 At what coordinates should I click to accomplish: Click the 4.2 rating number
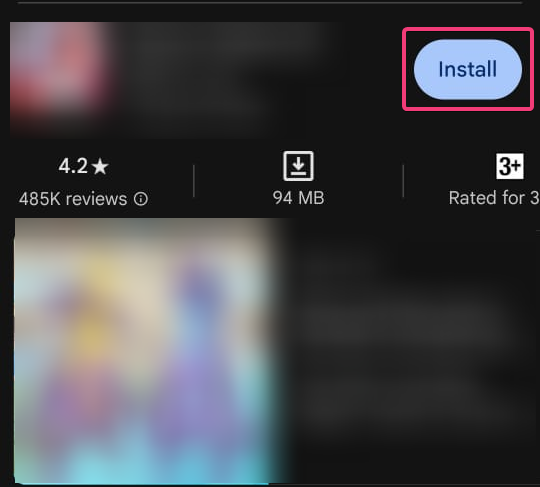(x=73, y=166)
